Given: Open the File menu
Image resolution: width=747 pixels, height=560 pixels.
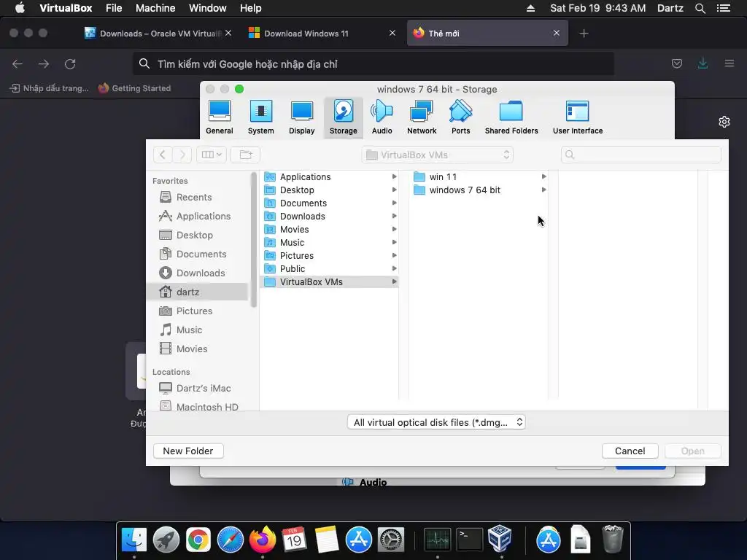Looking at the screenshot, I should [x=114, y=8].
